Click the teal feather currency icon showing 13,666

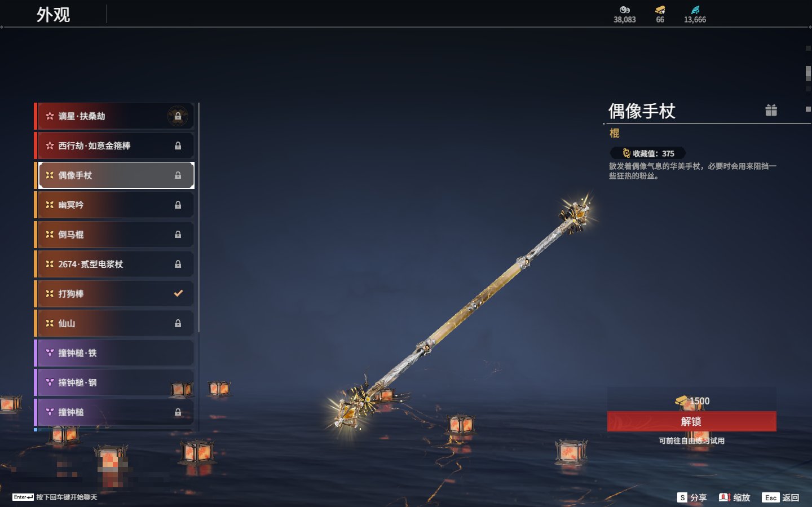coord(695,10)
